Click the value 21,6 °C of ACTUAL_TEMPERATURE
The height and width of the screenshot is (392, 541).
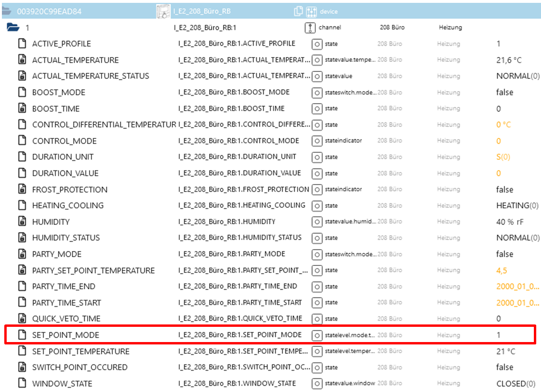[x=509, y=60]
